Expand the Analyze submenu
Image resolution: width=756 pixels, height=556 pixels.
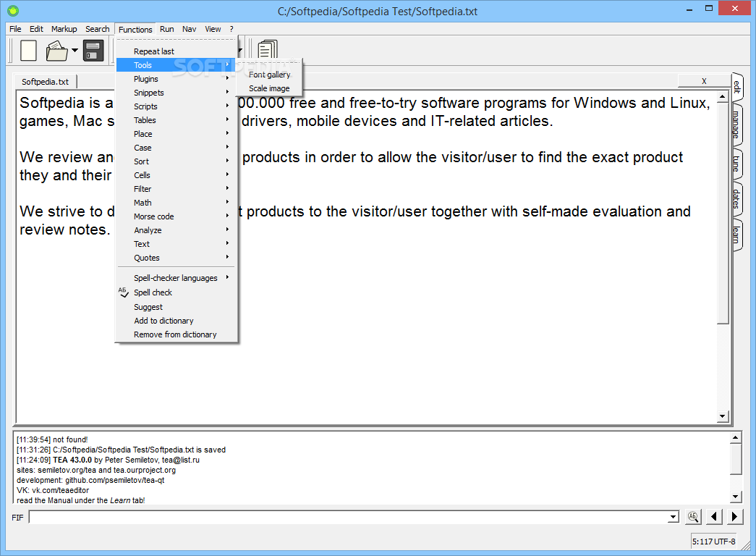click(177, 230)
